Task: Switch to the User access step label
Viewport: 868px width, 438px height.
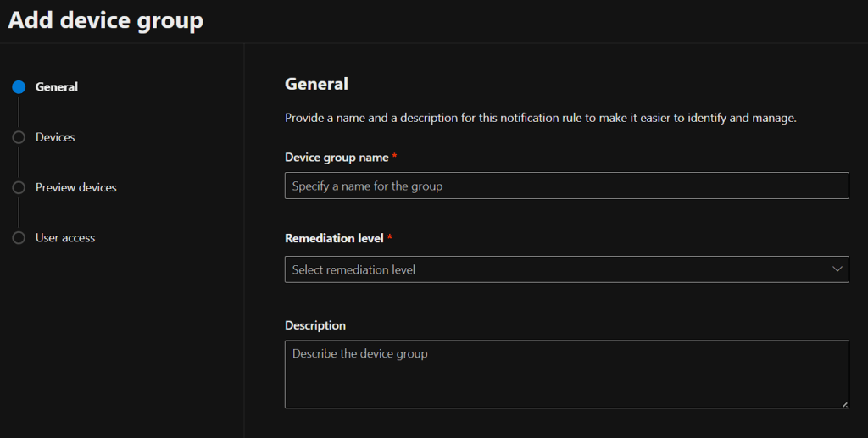Action: (x=65, y=238)
